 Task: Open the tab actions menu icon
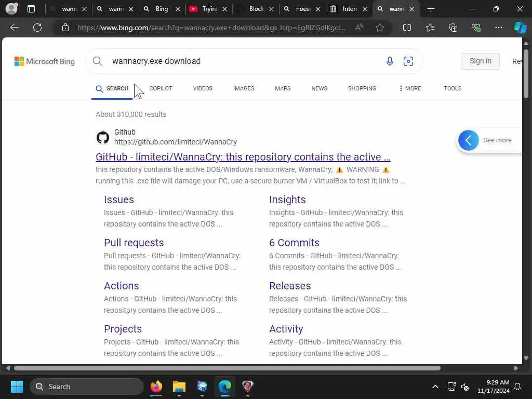[x=31, y=9]
